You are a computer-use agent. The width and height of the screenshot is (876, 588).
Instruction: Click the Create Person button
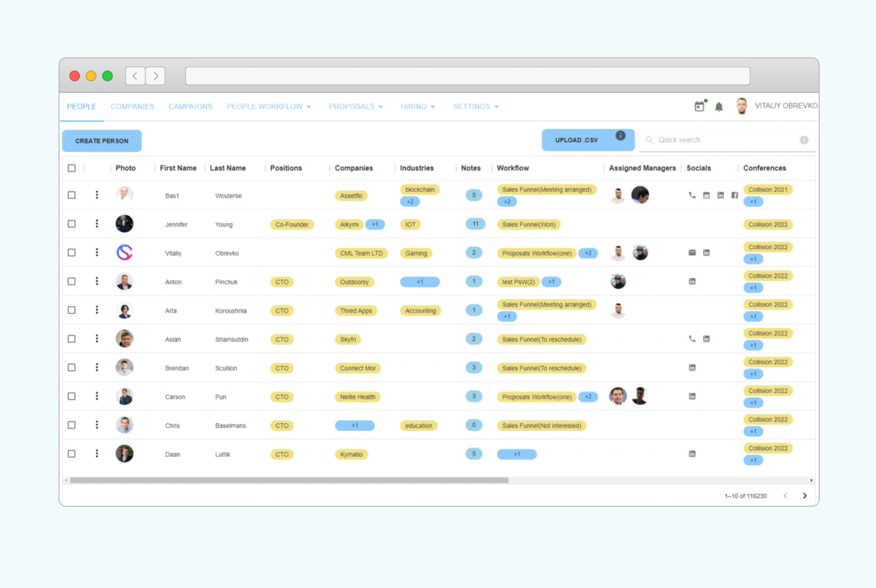[102, 141]
